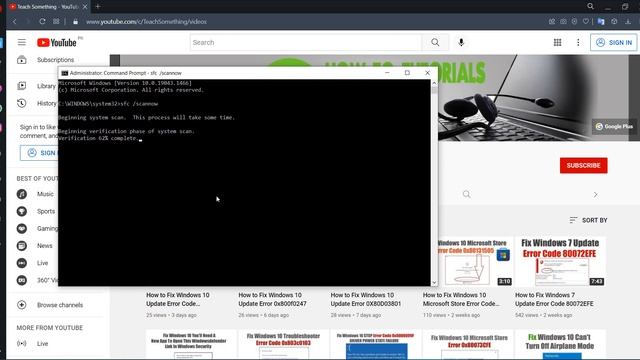640x360 pixels.
Task: Click the Command Prompt scrollbar down arrow
Action: pos(434,282)
